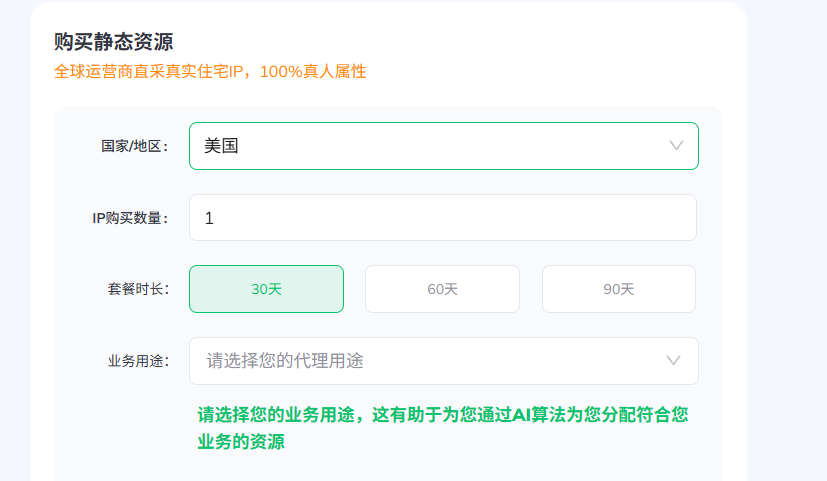827x481 pixels.
Task: Click the IP购买数量 field label
Action: coord(130,218)
